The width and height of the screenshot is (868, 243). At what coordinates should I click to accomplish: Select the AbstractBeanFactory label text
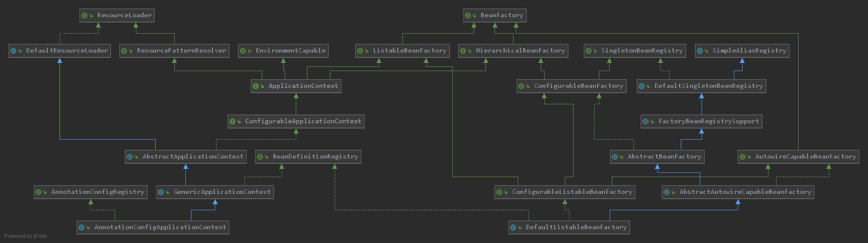click(x=664, y=157)
